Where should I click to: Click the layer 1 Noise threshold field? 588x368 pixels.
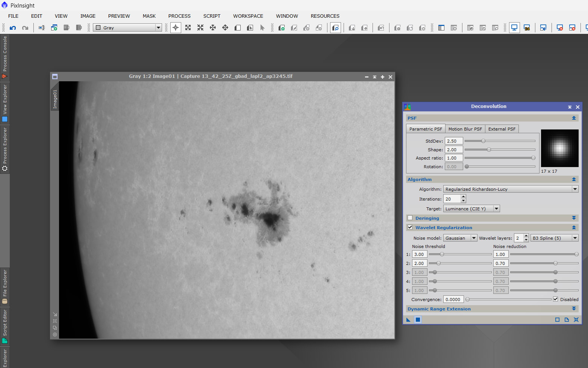(420, 254)
